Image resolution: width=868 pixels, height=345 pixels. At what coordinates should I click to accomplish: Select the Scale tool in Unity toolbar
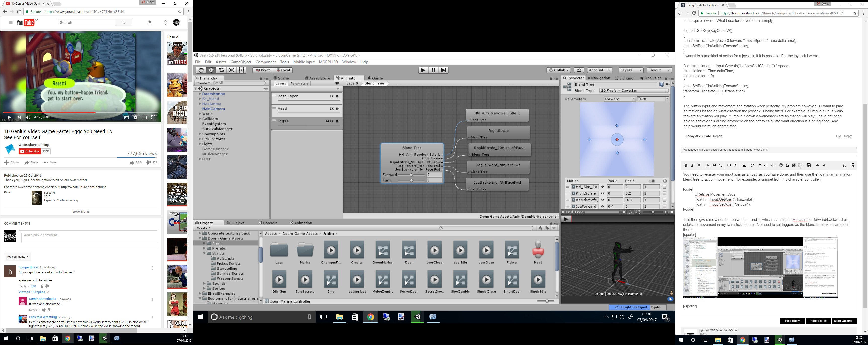pyautogui.click(x=232, y=70)
